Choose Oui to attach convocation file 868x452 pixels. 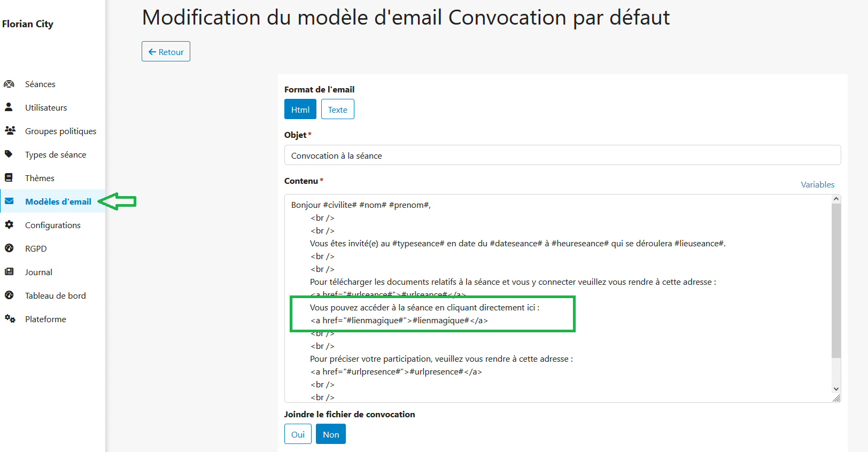(298, 434)
